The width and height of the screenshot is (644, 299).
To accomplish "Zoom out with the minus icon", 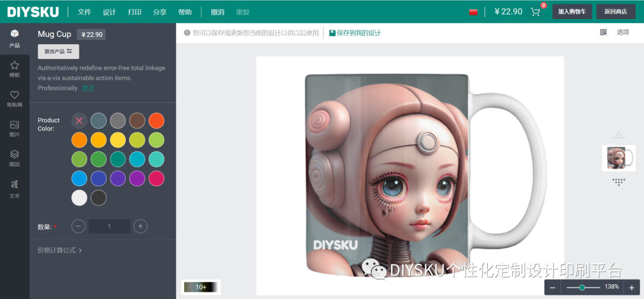I will (x=552, y=288).
